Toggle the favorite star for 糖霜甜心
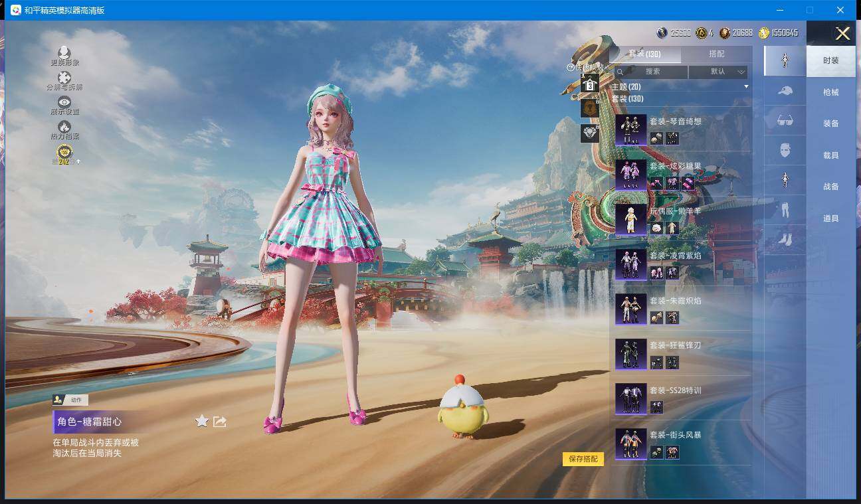This screenshot has height=504, width=861. (x=202, y=422)
